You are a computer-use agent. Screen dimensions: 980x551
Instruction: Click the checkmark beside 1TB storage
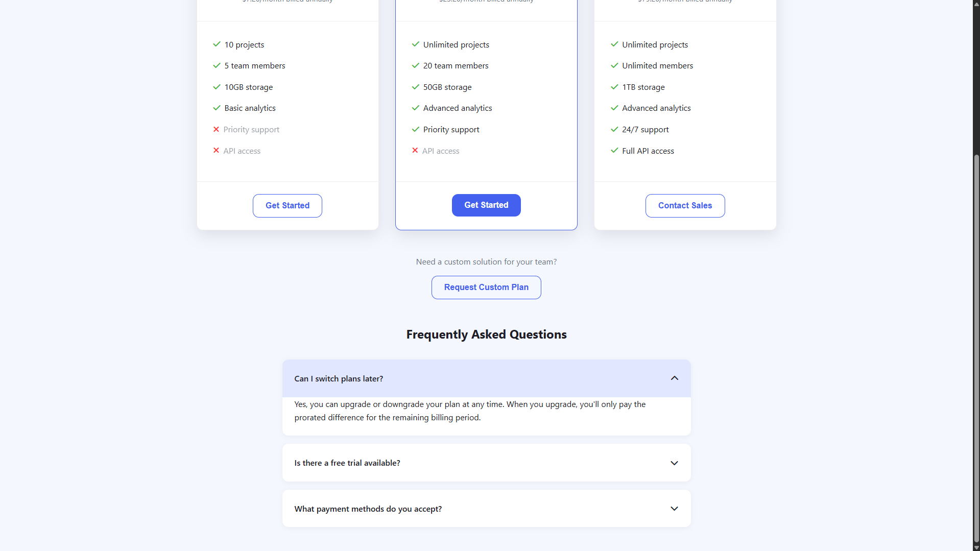614,87
